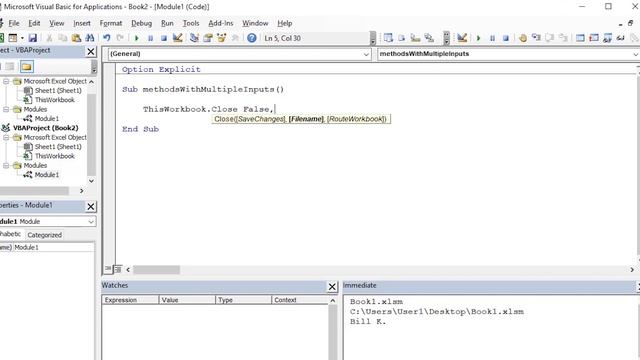The width and height of the screenshot is (640, 360).
Task: Open the Properties Window toolbar icon
Action: click(x=208, y=38)
